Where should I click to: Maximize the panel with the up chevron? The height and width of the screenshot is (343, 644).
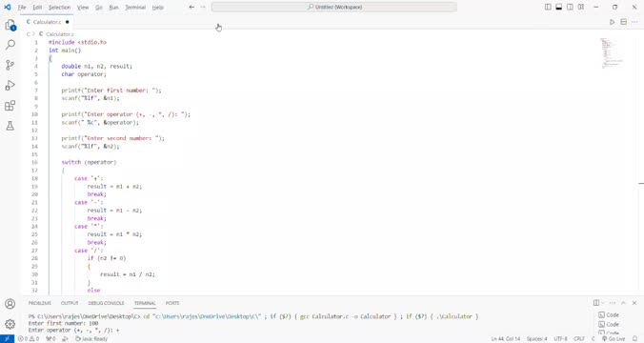[x=623, y=303]
